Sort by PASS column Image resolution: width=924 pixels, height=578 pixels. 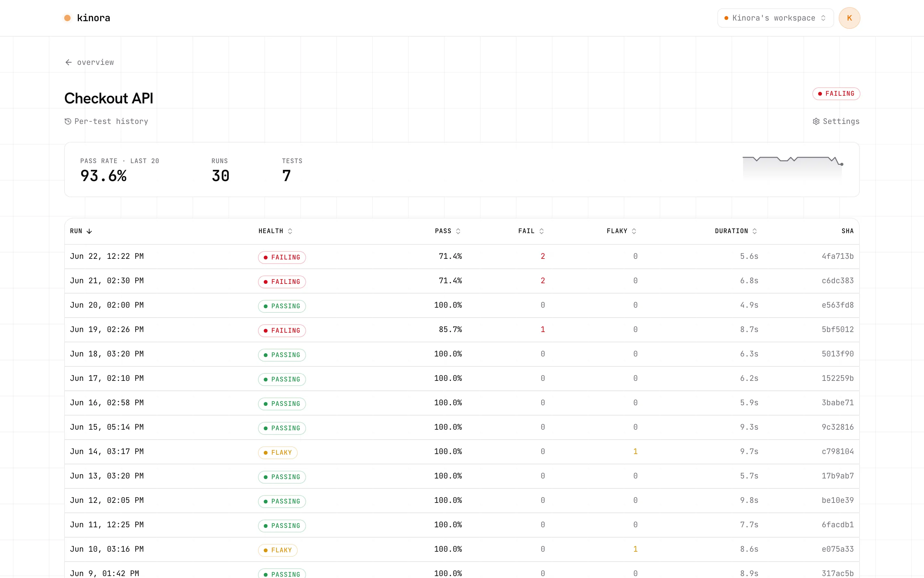tap(448, 231)
